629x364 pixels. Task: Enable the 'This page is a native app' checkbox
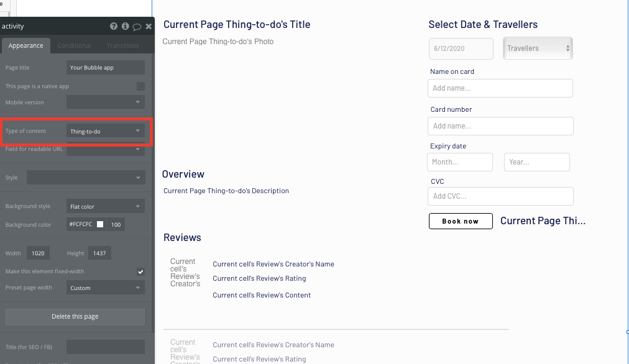coord(141,86)
